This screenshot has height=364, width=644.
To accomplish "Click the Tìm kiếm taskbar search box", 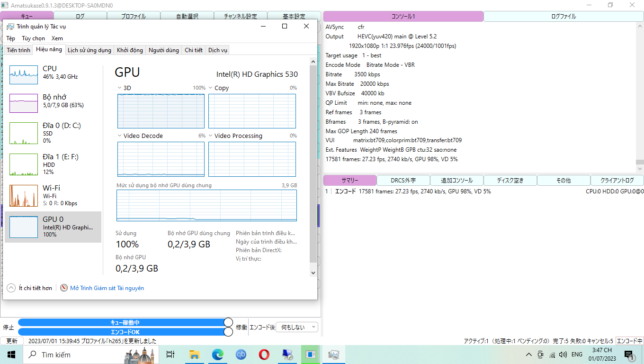I will [91, 355].
